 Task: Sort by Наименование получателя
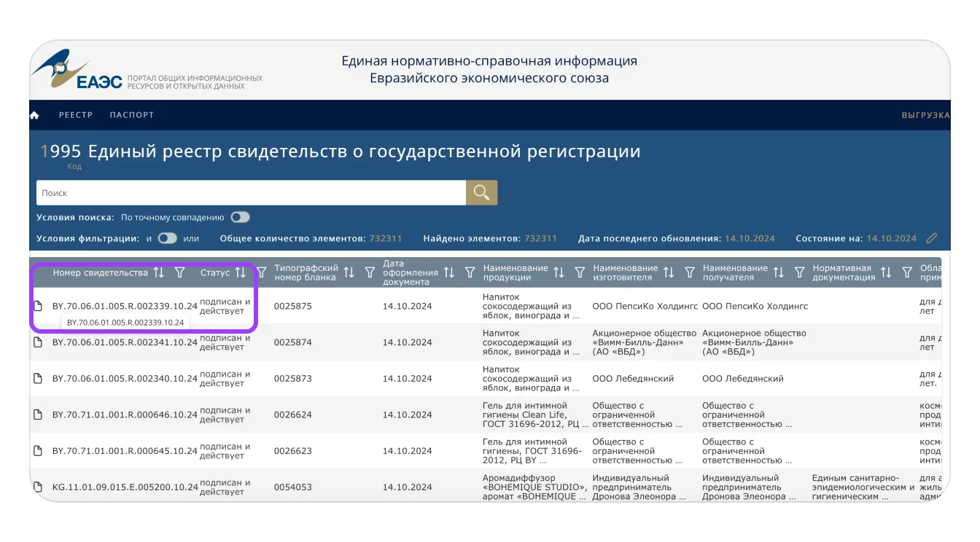click(x=778, y=272)
